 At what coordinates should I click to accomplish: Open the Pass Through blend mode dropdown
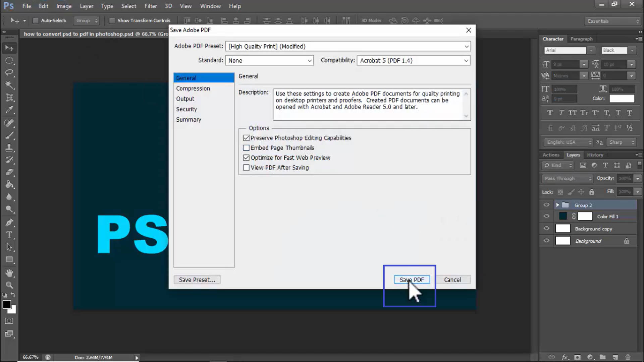click(x=568, y=178)
